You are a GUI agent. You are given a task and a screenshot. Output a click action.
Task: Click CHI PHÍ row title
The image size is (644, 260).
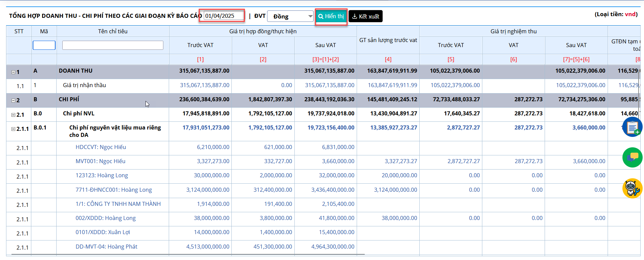(69, 99)
